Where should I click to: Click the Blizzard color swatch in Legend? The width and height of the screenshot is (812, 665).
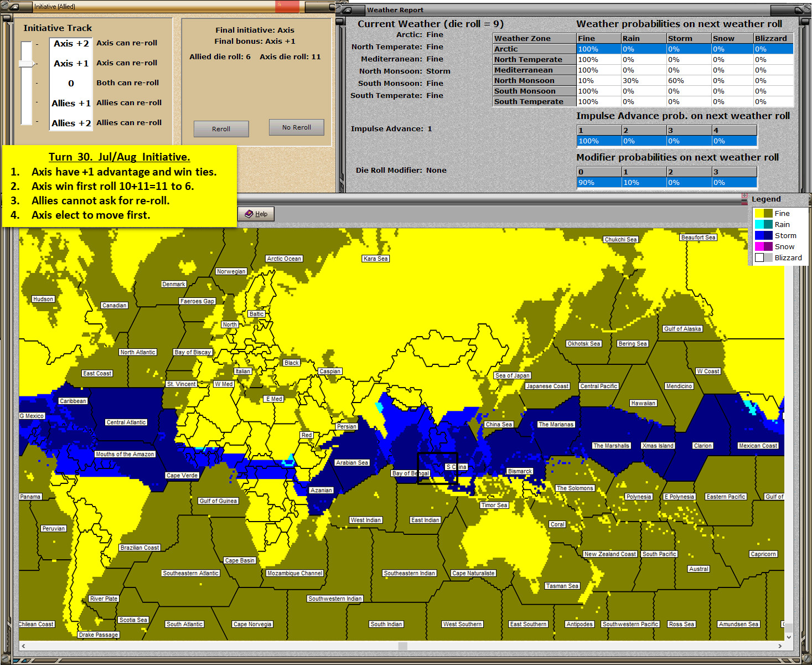click(x=763, y=257)
